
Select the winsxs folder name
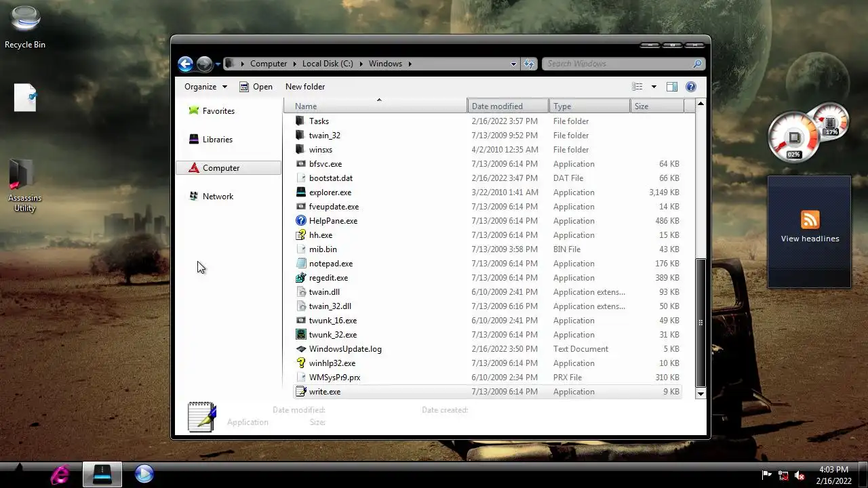pos(321,150)
